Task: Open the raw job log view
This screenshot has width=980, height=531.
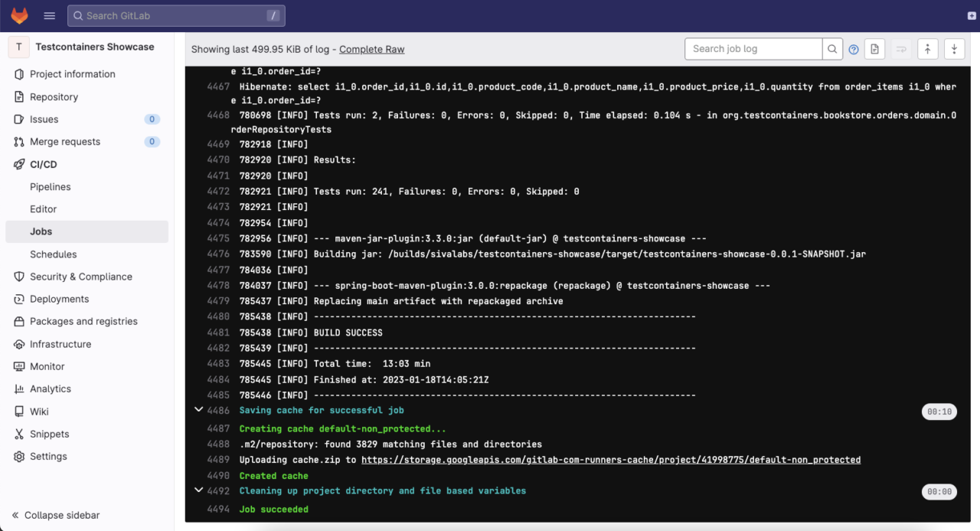Action: coord(874,48)
